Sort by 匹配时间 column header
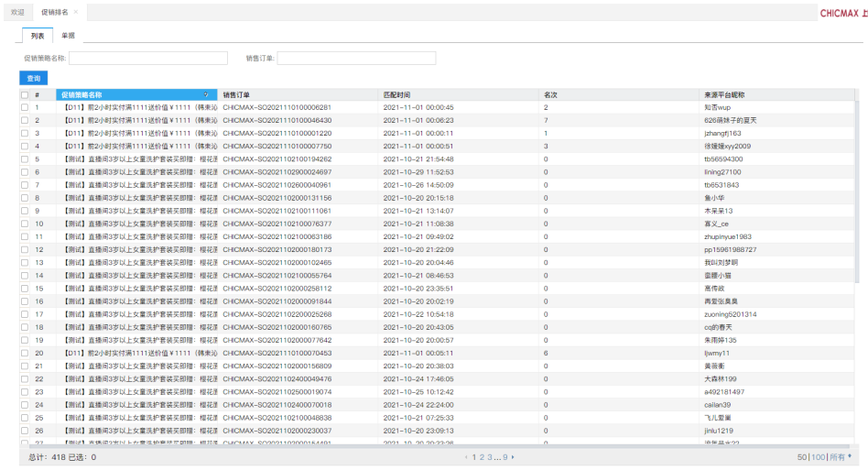 (459, 94)
